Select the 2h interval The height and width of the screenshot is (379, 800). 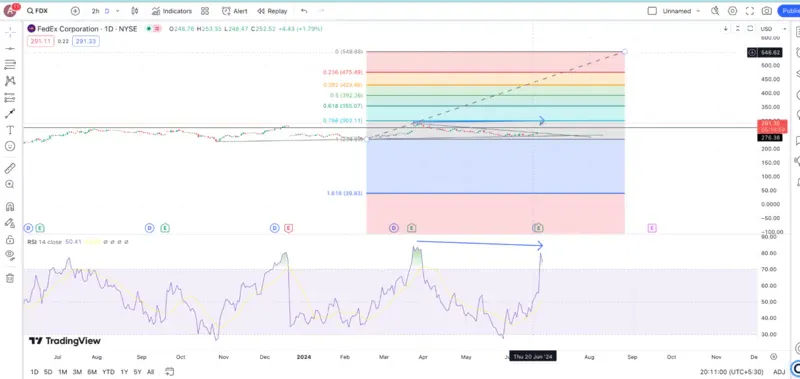tap(95, 11)
